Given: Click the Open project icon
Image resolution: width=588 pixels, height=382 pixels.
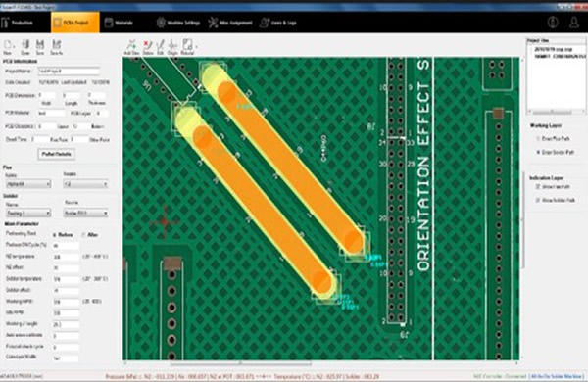Looking at the screenshot, I should 25,45.
